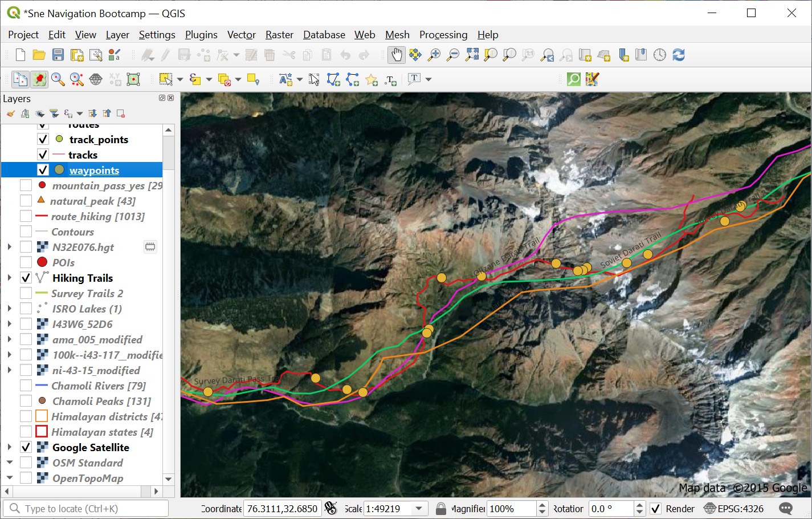Click Zoom Last icon
Image resolution: width=812 pixels, height=519 pixels.
pyautogui.click(x=547, y=55)
